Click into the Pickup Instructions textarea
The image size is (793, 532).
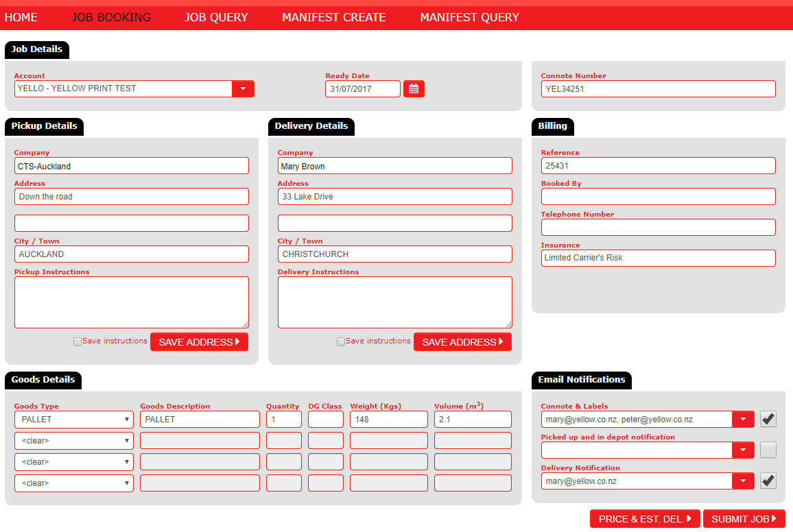(x=132, y=302)
